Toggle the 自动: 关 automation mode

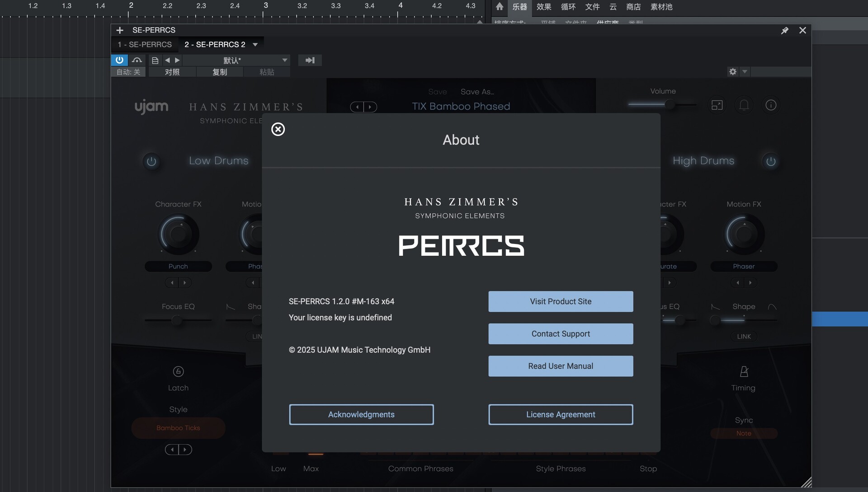click(x=128, y=72)
